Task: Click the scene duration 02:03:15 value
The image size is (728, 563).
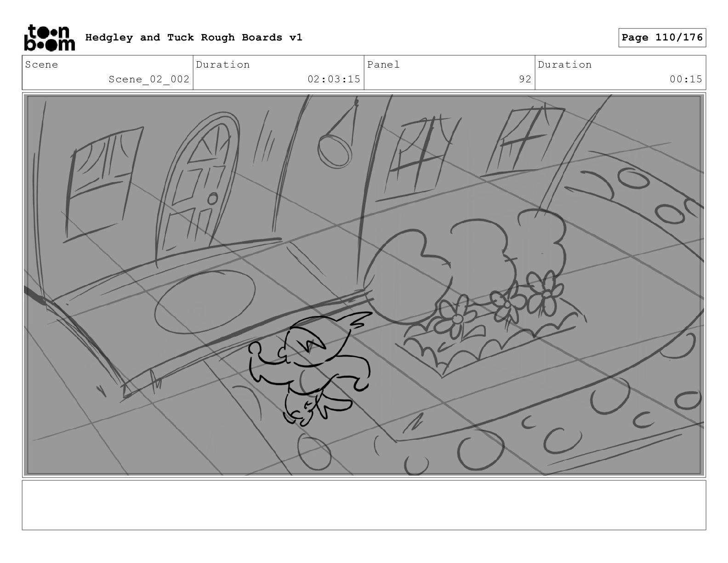Action: tap(334, 79)
